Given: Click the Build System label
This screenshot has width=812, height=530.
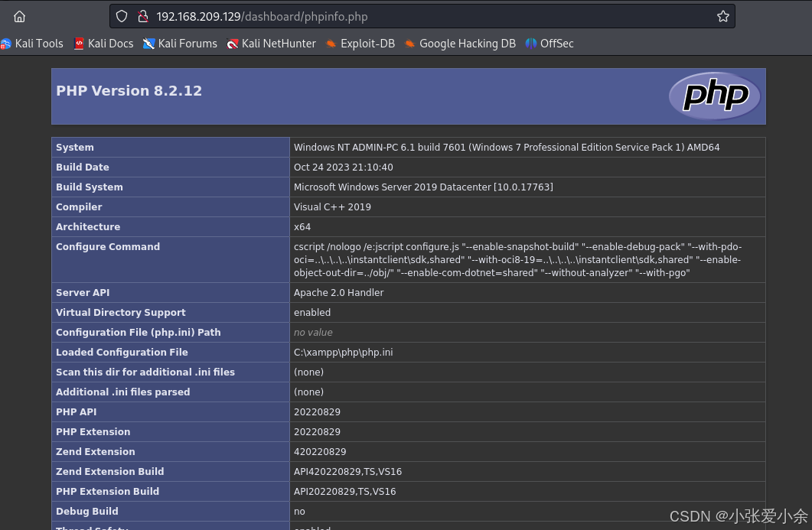Looking at the screenshot, I should click(x=89, y=187).
